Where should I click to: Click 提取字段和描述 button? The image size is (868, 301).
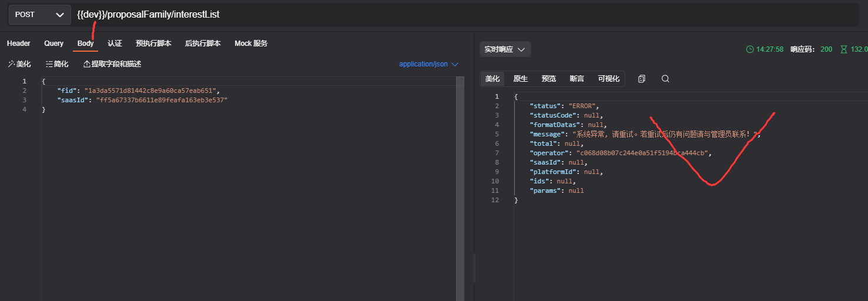pyautogui.click(x=112, y=64)
